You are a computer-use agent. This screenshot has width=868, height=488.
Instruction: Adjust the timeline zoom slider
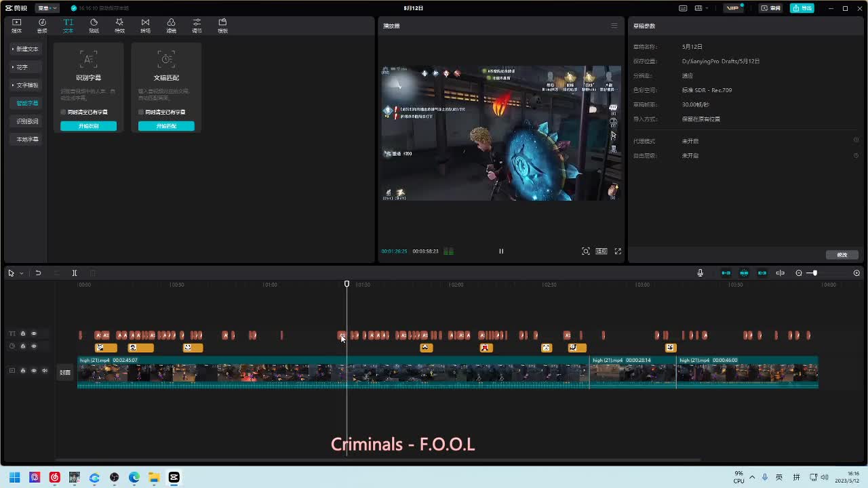point(814,273)
